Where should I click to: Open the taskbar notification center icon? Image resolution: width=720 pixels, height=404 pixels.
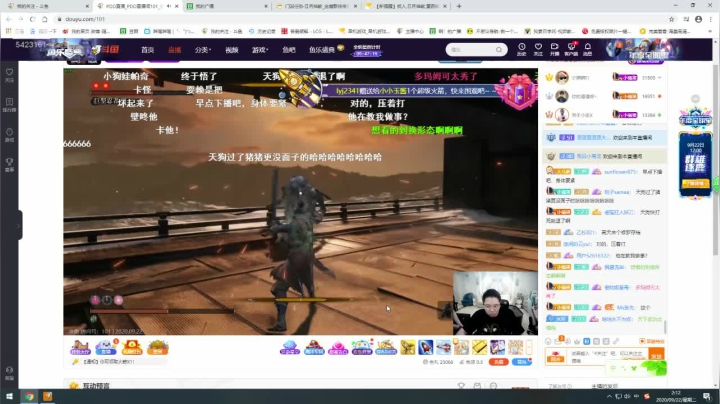coord(707,396)
